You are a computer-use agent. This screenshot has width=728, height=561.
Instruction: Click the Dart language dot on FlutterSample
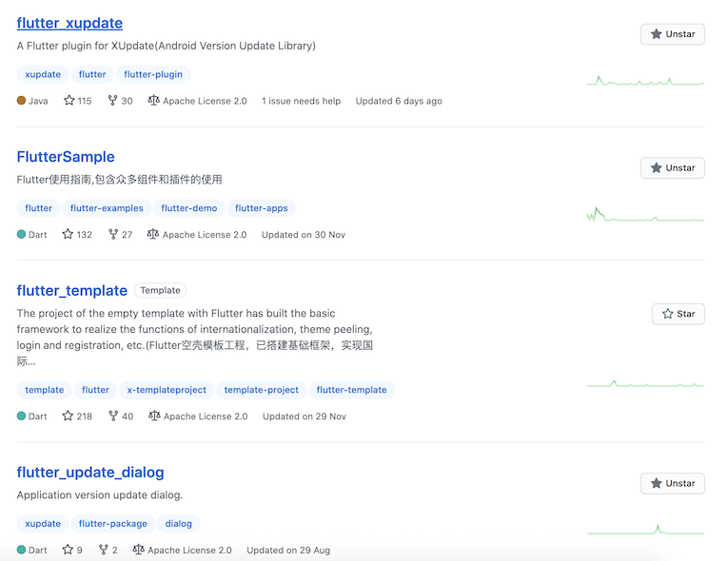click(21, 234)
